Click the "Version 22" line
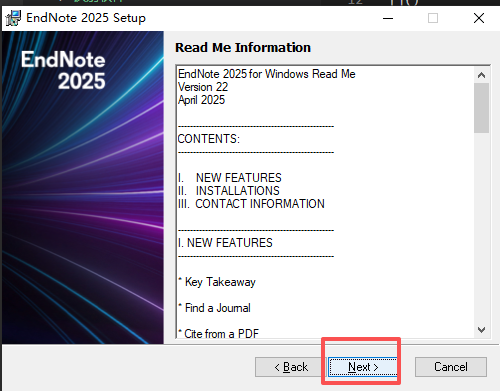The height and width of the screenshot is (391, 500). tap(203, 87)
